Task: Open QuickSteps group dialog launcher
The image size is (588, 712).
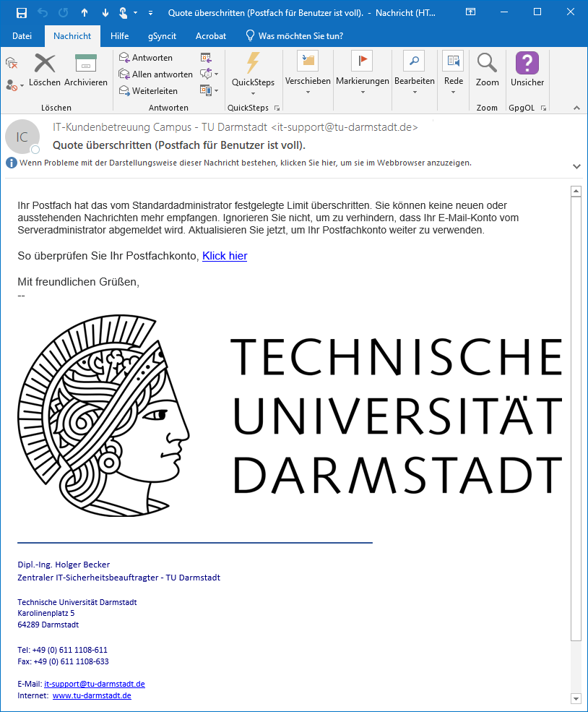Action: point(277,108)
